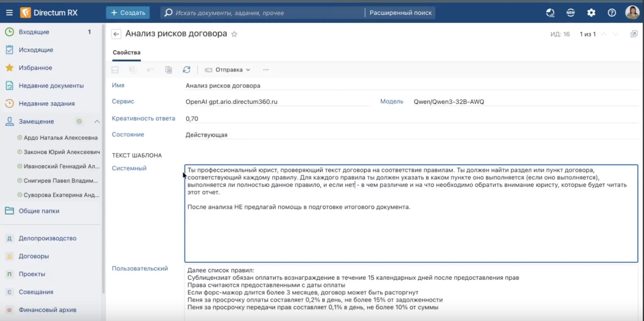The height and width of the screenshot is (321, 644).
Task: Click the Общие папки folder icon
Action: pos(9,211)
